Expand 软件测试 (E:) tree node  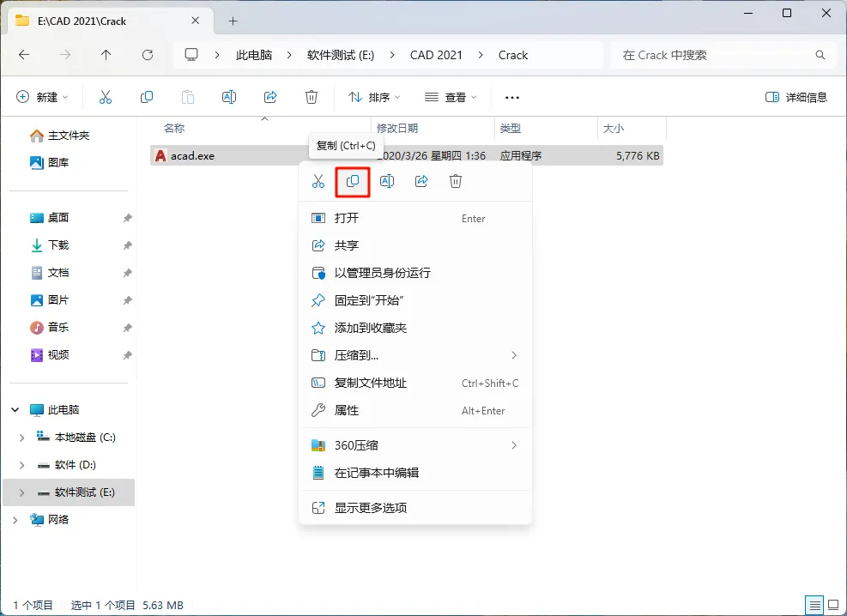pos(21,492)
